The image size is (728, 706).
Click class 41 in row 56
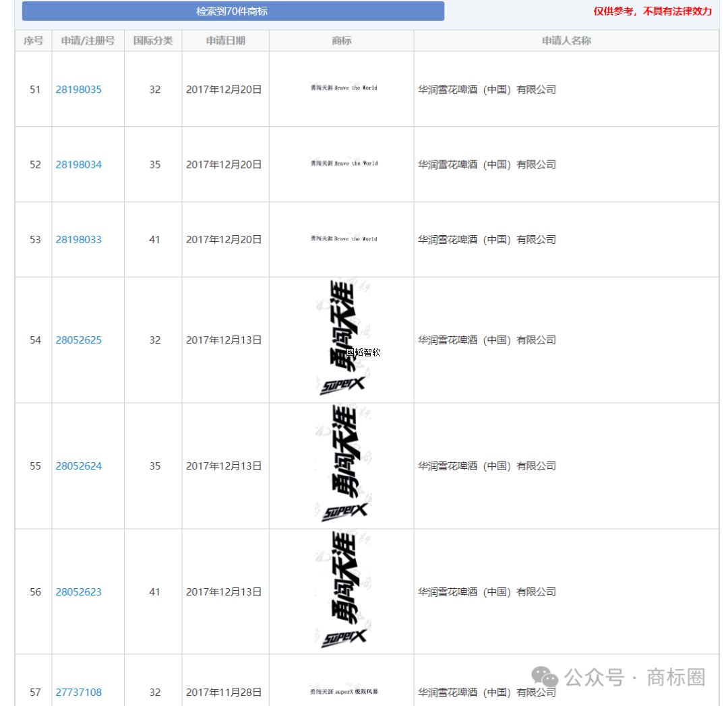(x=154, y=592)
